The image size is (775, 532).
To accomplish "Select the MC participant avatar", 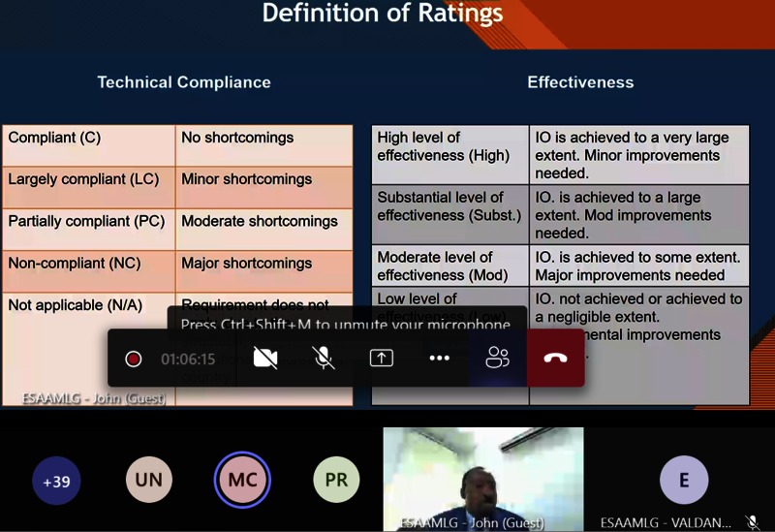I will point(242,481).
